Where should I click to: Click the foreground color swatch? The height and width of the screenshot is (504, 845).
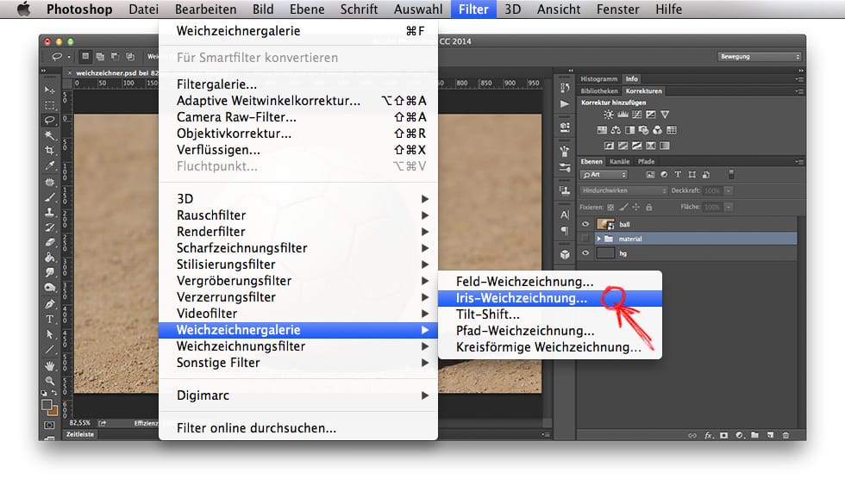point(47,404)
